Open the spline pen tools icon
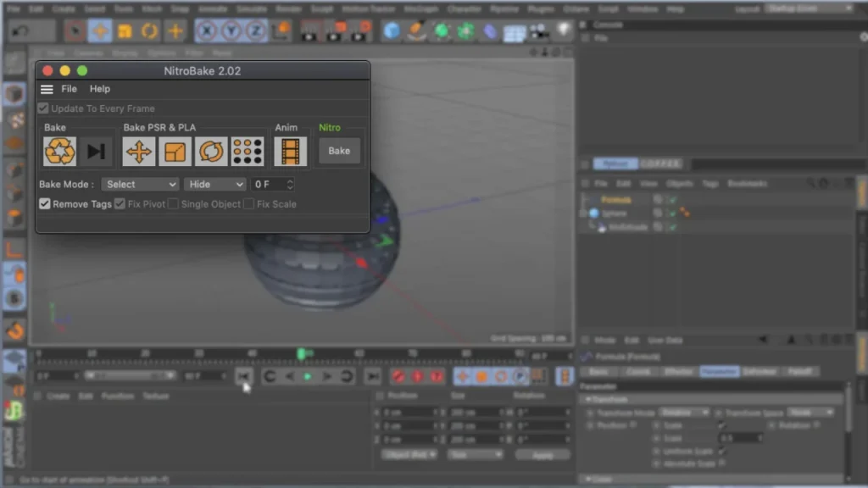868x488 pixels. [x=416, y=31]
